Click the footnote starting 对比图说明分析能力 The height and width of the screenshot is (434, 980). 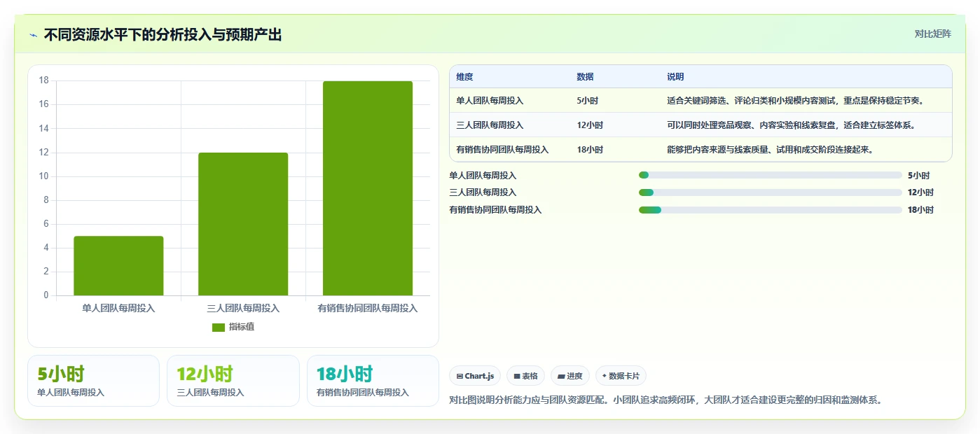(x=665, y=400)
